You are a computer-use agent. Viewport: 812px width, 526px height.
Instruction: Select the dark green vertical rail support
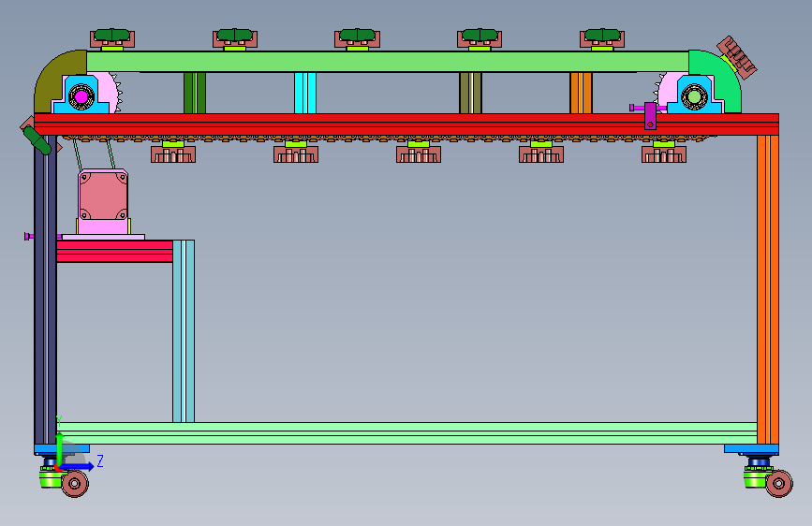195,93
